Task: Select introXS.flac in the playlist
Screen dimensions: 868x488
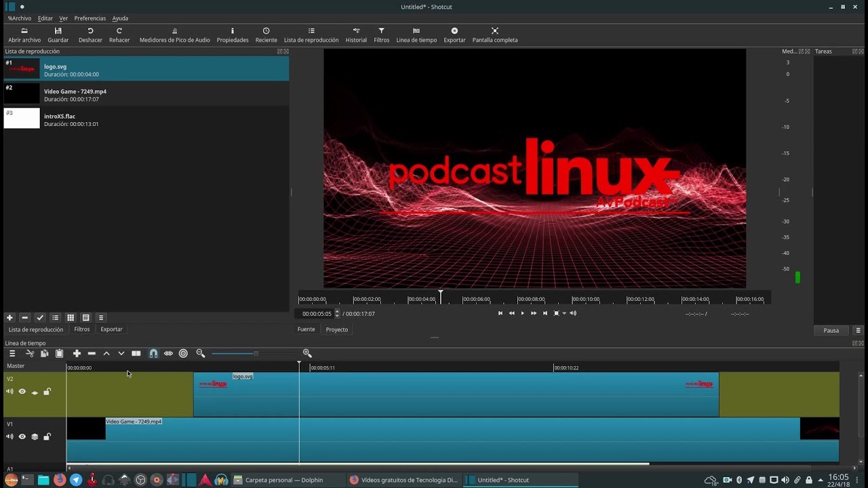Action: [x=146, y=119]
